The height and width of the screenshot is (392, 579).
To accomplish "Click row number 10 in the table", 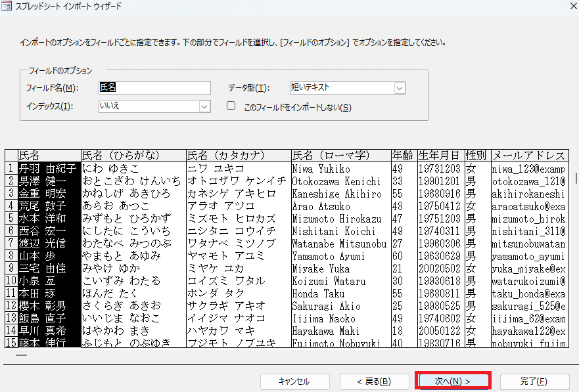I will pos(11,280).
